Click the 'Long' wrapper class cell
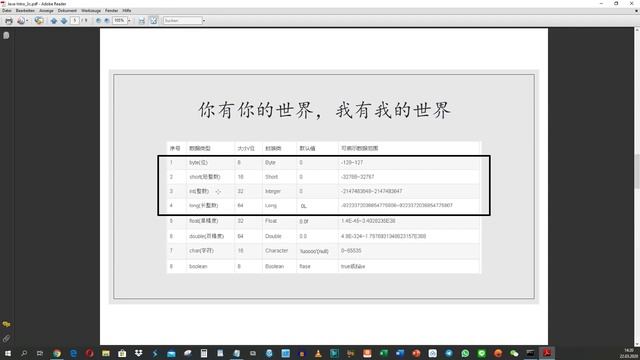This screenshot has width=640, height=360. (271, 206)
